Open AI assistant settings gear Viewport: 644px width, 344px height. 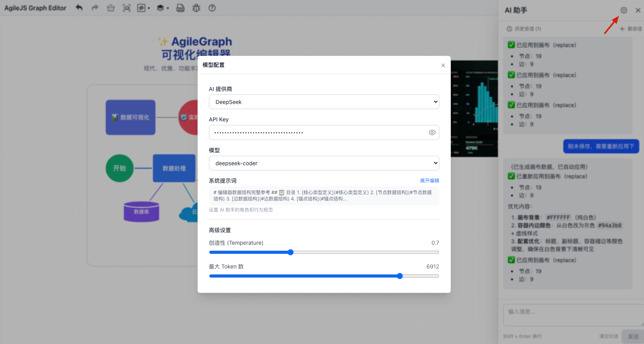tap(624, 10)
